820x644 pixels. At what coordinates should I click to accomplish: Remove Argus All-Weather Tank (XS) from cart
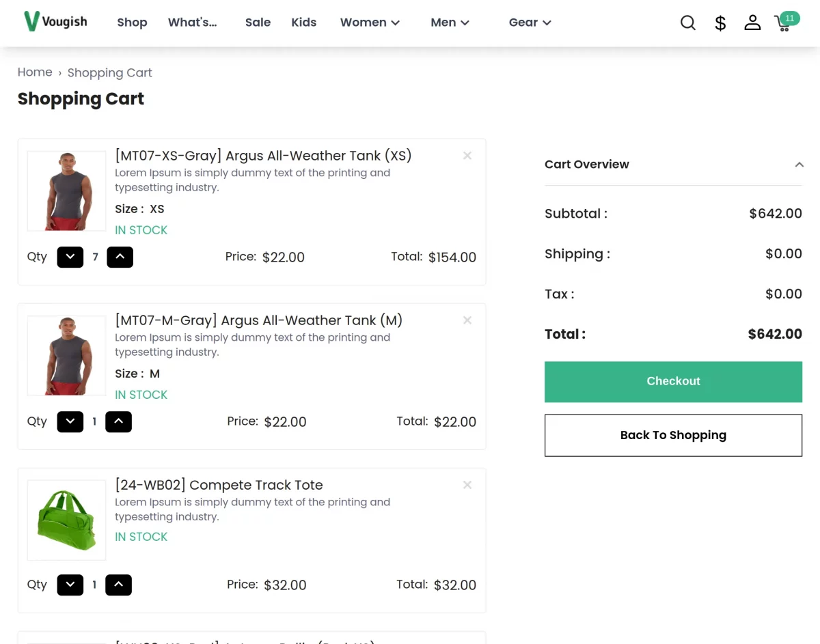pos(467,156)
